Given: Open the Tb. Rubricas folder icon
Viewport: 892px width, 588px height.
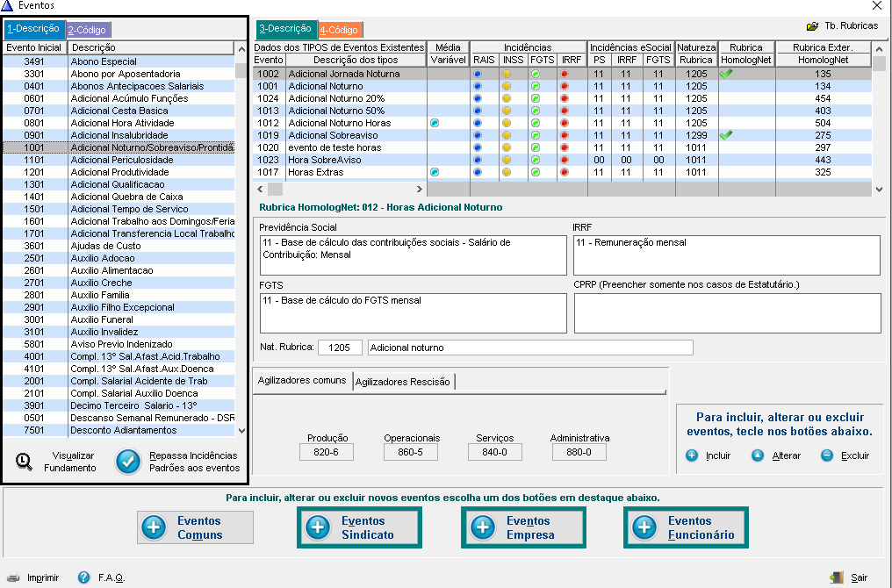Looking at the screenshot, I should coord(812,26).
